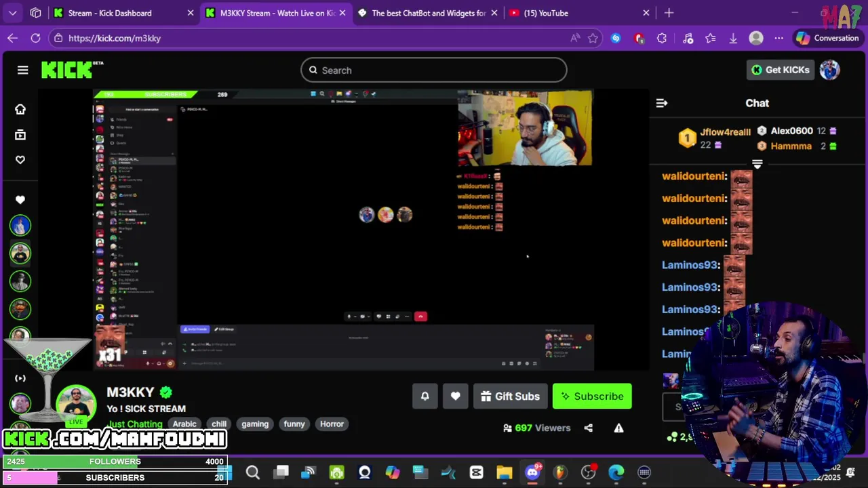Screen dimensions: 868x488
Task: Open Task View on taskbar
Action: (281, 472)
